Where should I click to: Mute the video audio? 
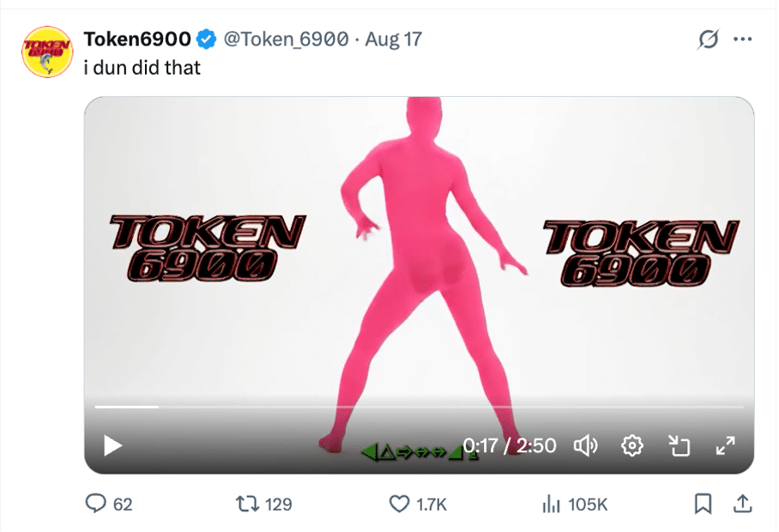click(x=586, y=445)
